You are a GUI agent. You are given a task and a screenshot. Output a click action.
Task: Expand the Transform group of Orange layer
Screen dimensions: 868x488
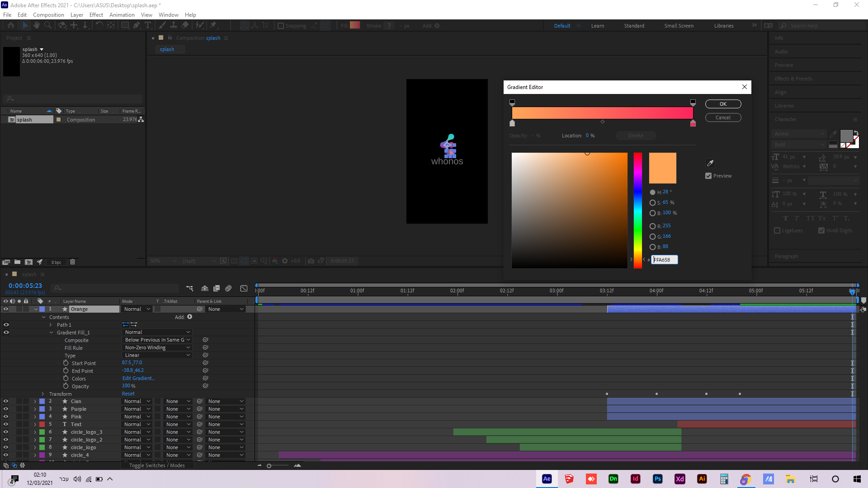(43, 394)
